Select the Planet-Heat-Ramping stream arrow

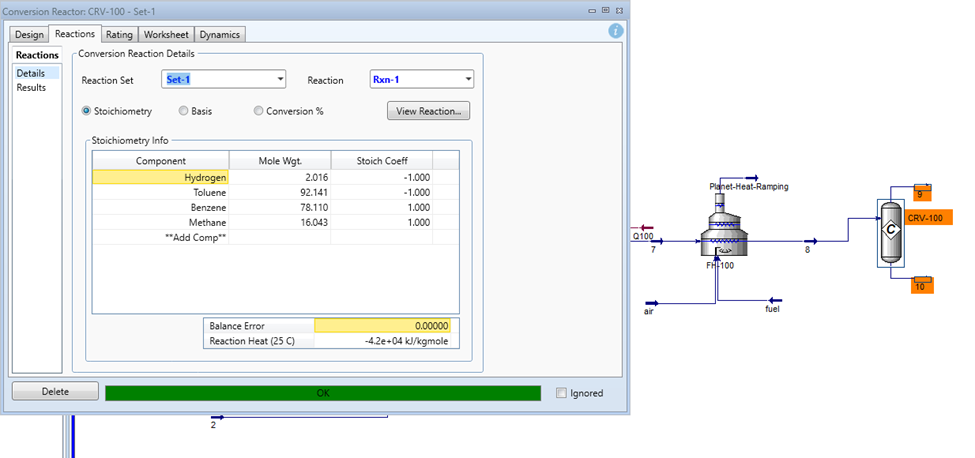pyautogui.click(x=752, y=177)
